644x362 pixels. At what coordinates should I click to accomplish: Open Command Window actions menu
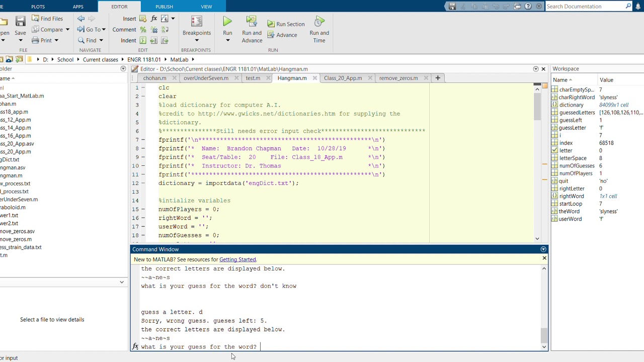pos(543,249)
